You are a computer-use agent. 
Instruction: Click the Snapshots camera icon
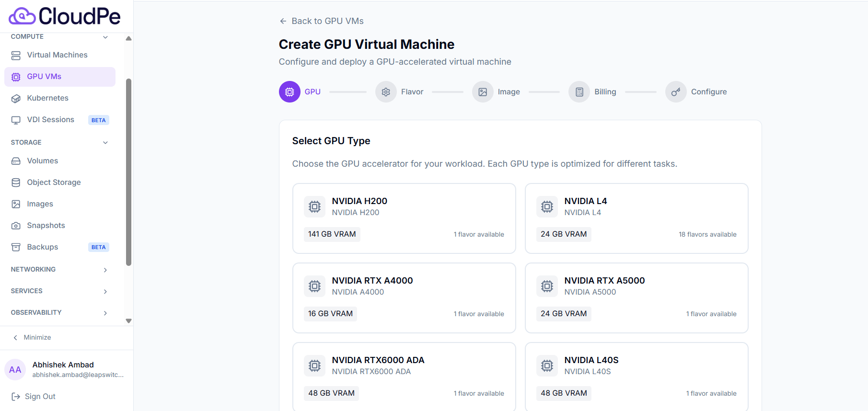click(x=16, y=226)
